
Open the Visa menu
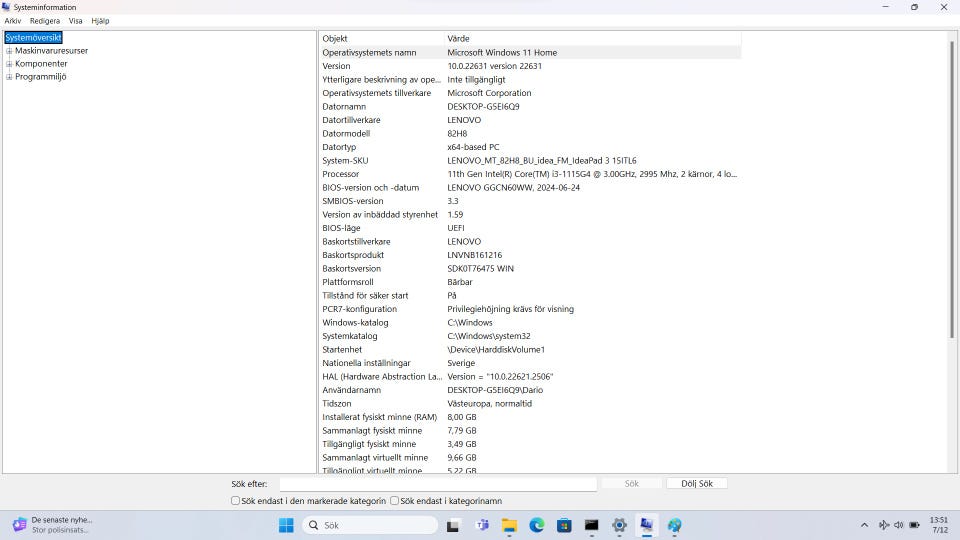[75, 20]
